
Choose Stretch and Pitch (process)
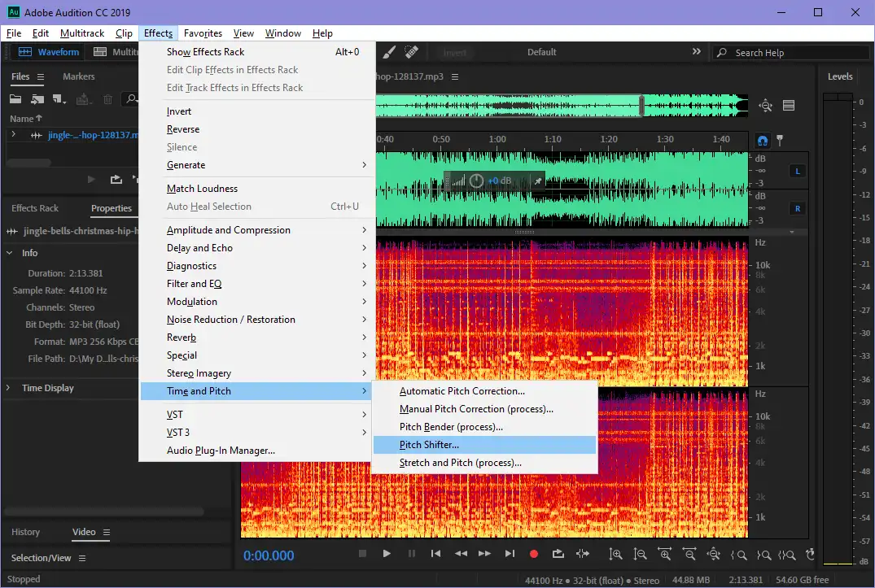[484, 463]
